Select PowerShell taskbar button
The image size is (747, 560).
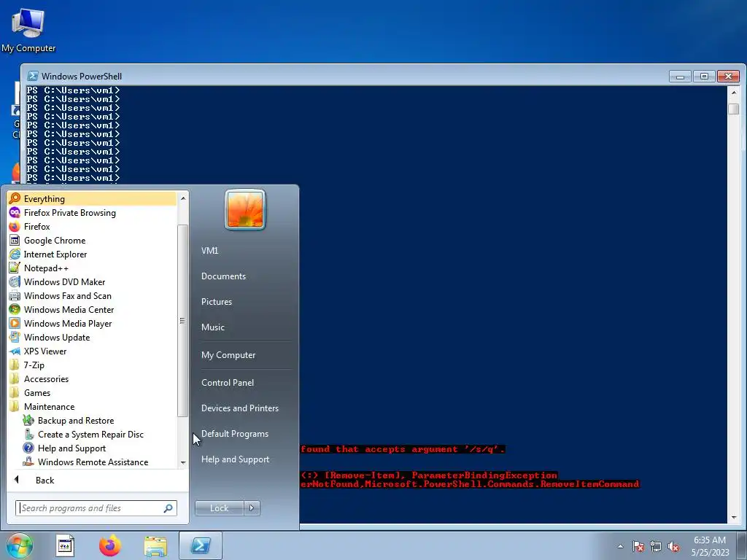coord(201,545)
